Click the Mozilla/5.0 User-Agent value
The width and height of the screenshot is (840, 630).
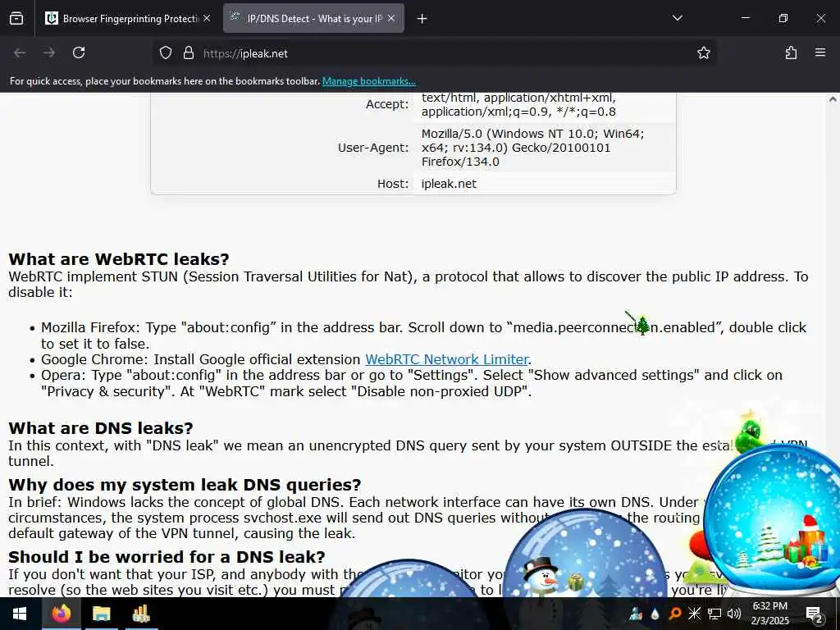tap(532, 148)
